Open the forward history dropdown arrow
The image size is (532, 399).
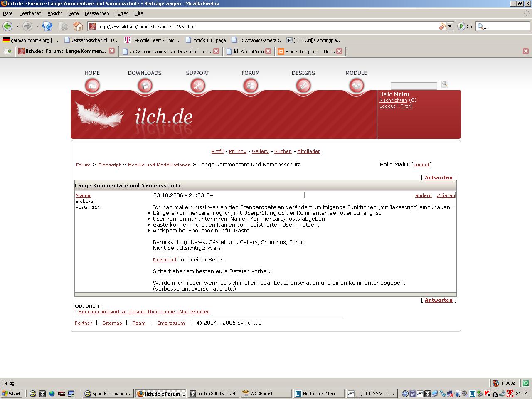37,26
